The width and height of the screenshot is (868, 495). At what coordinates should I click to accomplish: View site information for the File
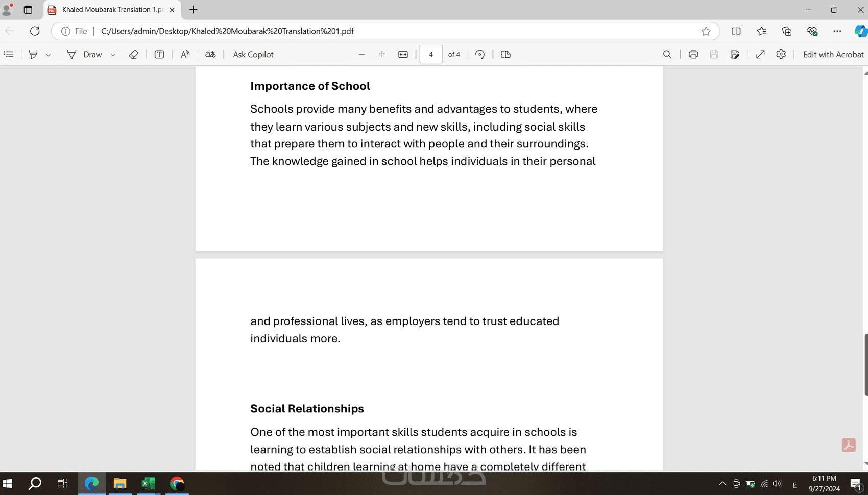[75, 31]
